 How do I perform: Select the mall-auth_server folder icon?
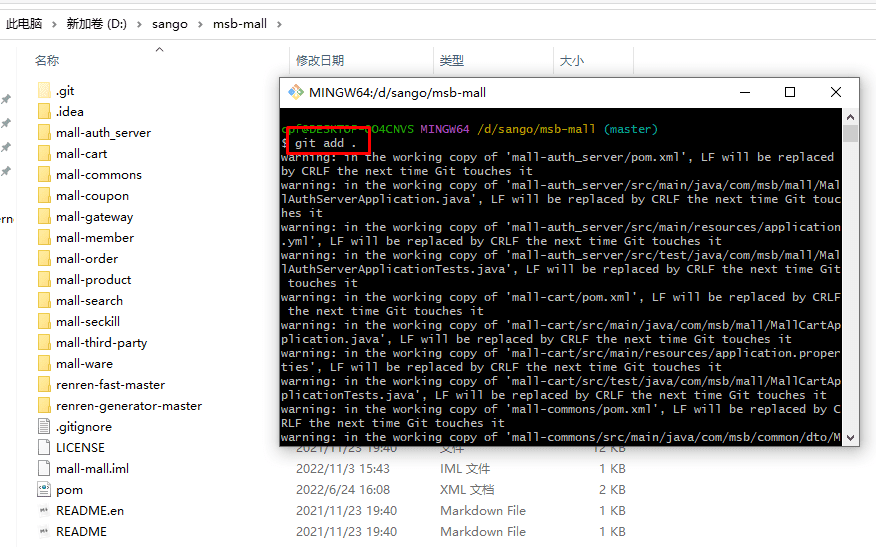pos(44,132)
